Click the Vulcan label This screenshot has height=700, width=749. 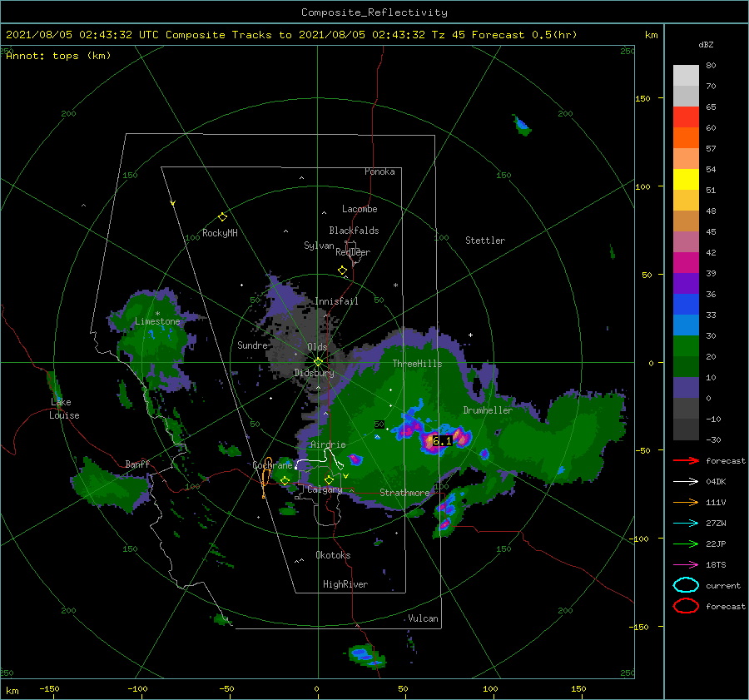pos(424,618)
